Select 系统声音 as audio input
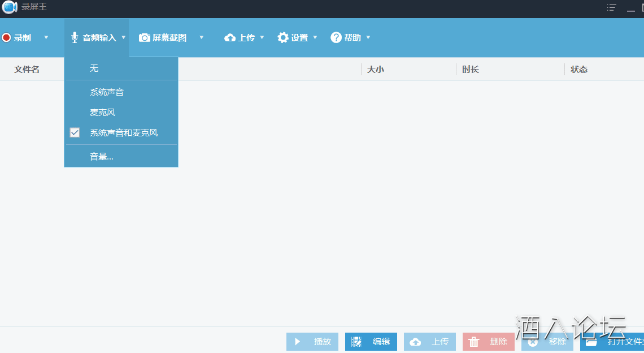This screenshot has height=353, width=644. [107, 92]
